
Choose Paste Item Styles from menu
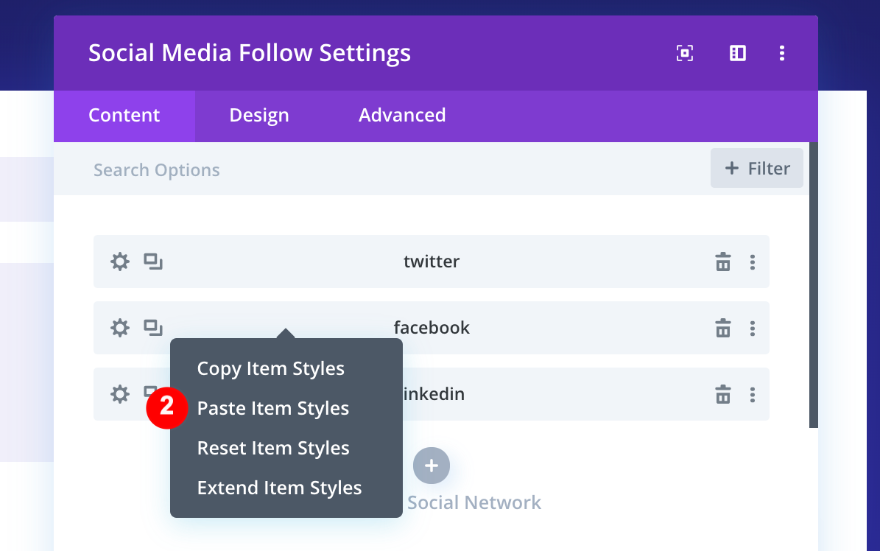(x=273, y=408)
